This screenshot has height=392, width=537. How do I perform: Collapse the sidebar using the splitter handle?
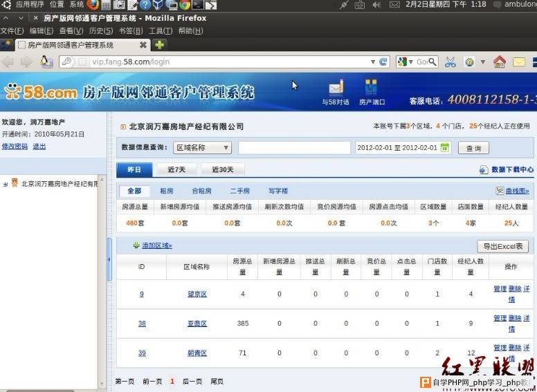[x=109, y=259]
